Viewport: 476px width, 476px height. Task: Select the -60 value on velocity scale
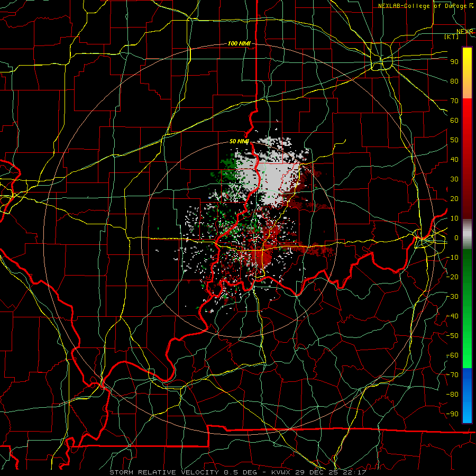click(x=452, y=355)
